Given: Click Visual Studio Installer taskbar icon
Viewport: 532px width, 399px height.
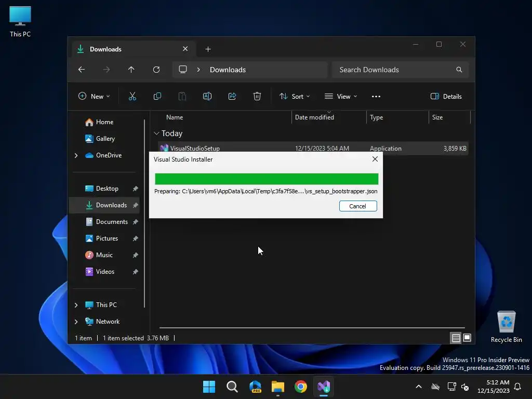Looking at the screenshot, I should click(x=324, y=387).
